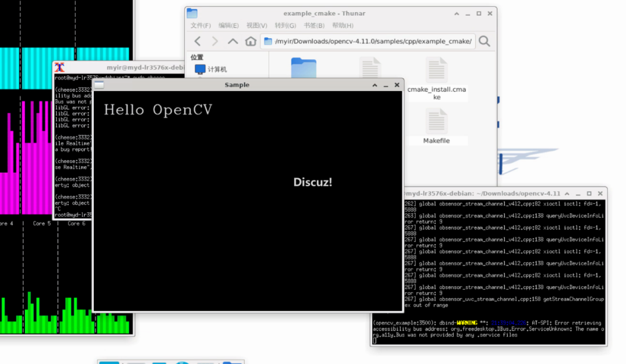This screenshot has width=626, height=364.
Task: Close the Sample OpenCV window
Action: [x=397, y=85]
